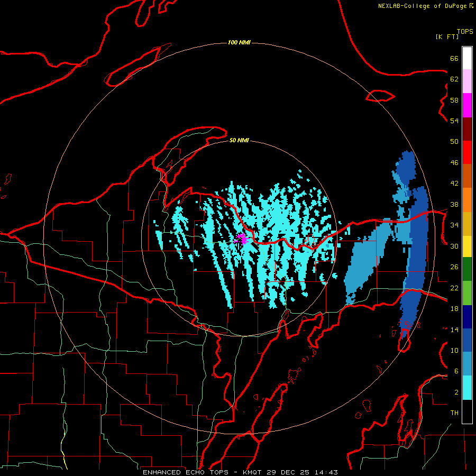This screenshot has height=476, width=476.
Task: Click the 2 legend value
Action: [456, 392]
